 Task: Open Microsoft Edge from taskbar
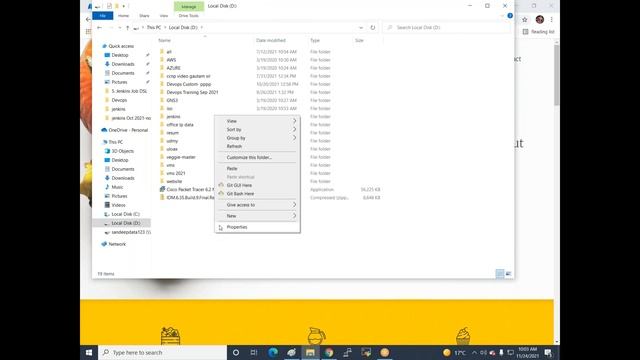tap(273, 352)
